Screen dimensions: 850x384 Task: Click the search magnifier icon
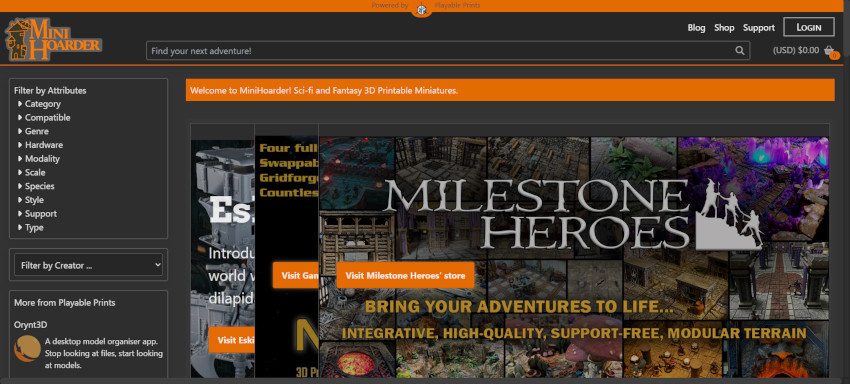[739, 50]
